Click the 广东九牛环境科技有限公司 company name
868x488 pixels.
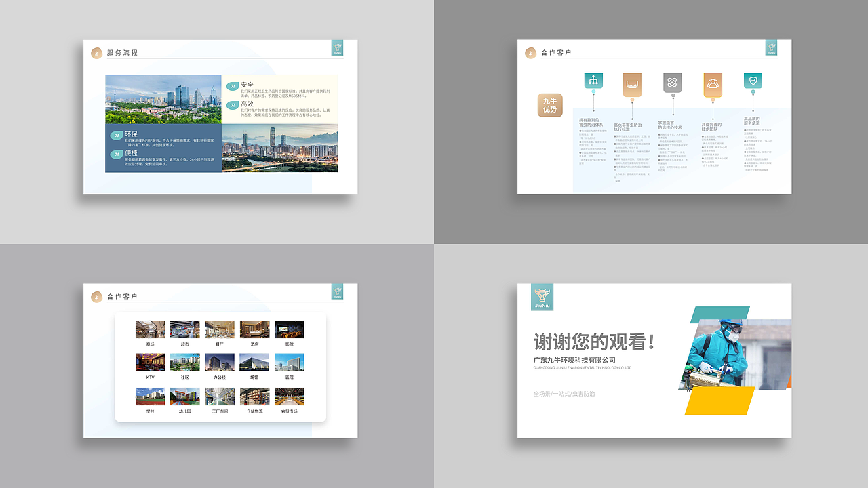coord(574,360)
